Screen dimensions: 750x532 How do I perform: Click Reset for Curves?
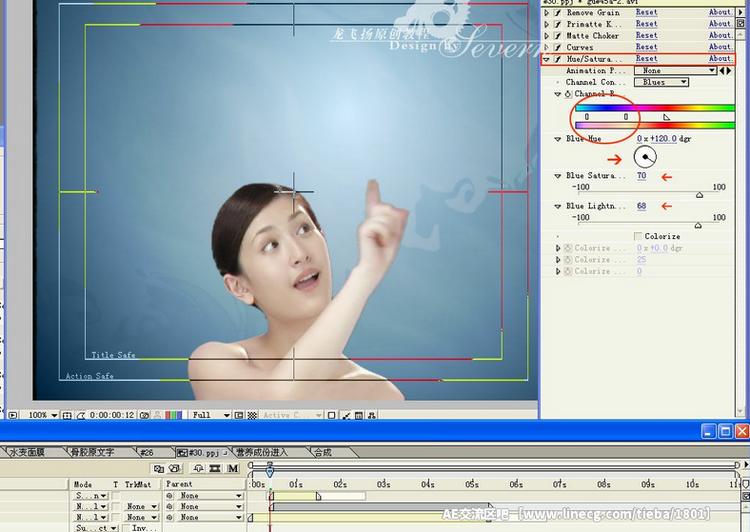(646, 47)
